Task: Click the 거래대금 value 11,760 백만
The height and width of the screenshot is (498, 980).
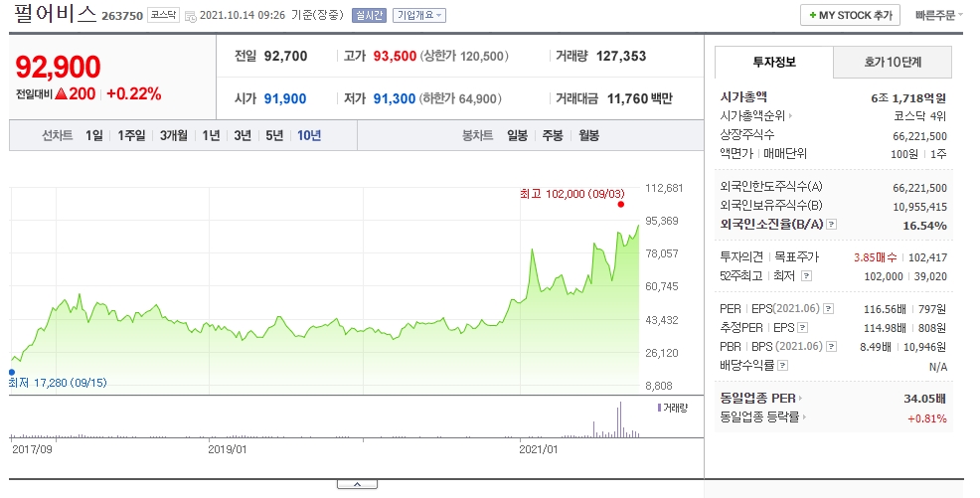Action: coord(640,98)
